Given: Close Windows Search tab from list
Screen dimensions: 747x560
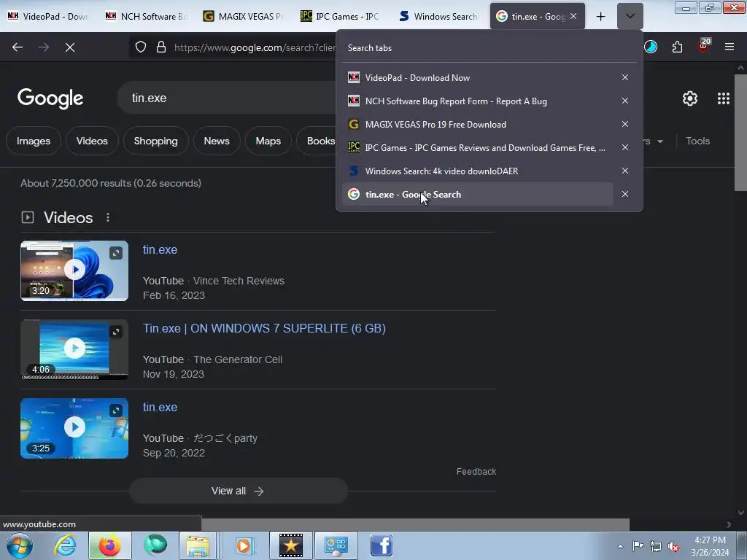Looking at the screenshot, I should click(625, 171).
